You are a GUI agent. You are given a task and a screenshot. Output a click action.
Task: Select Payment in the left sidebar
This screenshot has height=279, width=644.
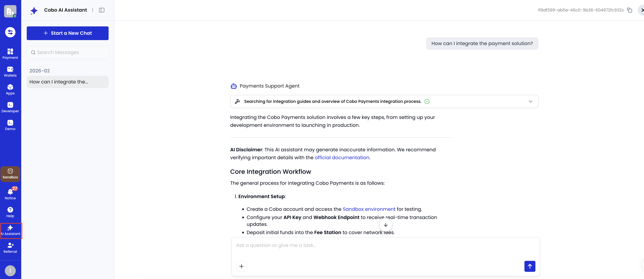10,53
